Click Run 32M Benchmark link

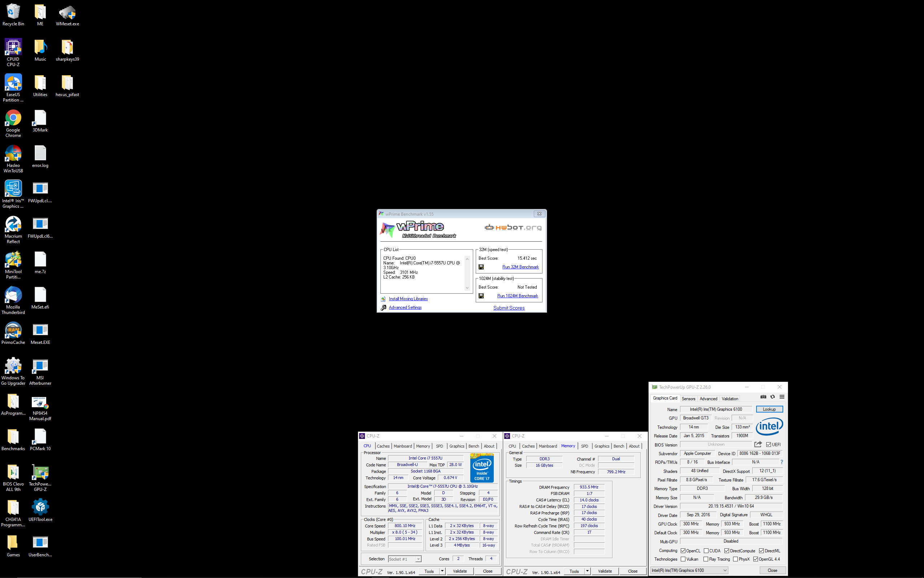tap(520, 267)
